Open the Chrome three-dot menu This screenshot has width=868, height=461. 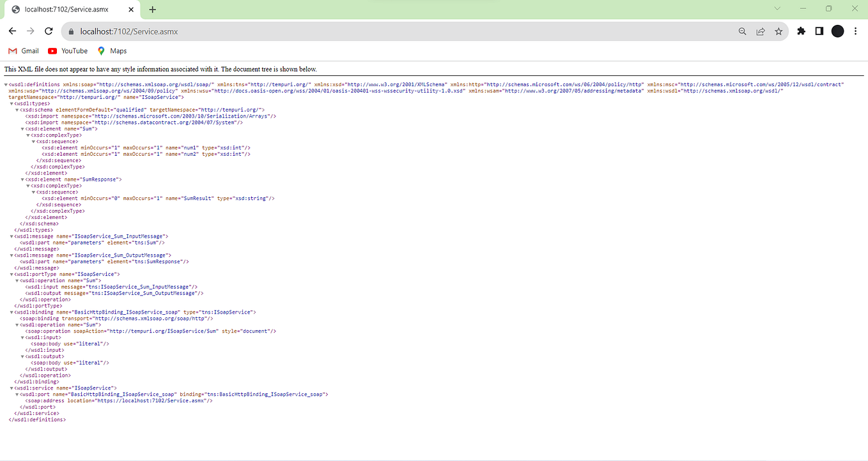pos(855,31)
